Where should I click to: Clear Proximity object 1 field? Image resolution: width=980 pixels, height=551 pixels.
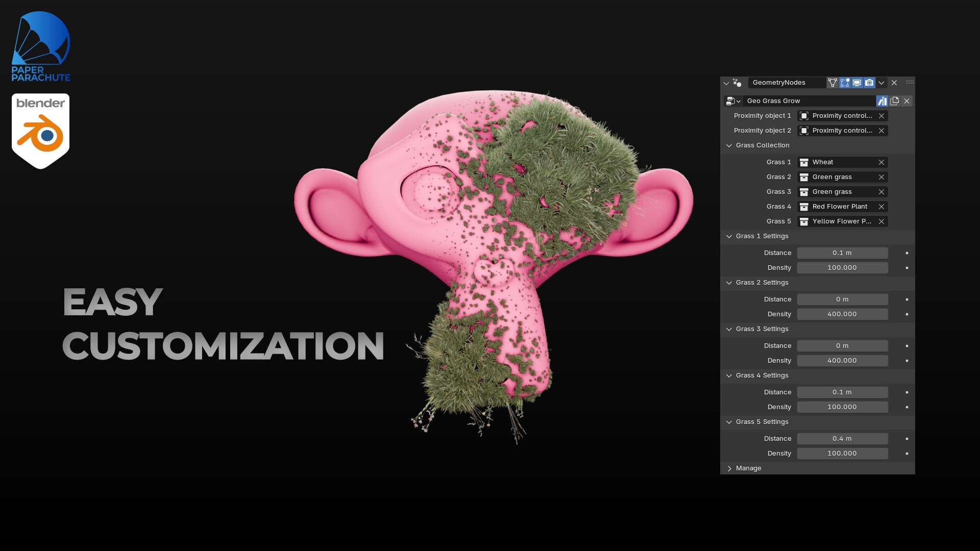[881, 116]
